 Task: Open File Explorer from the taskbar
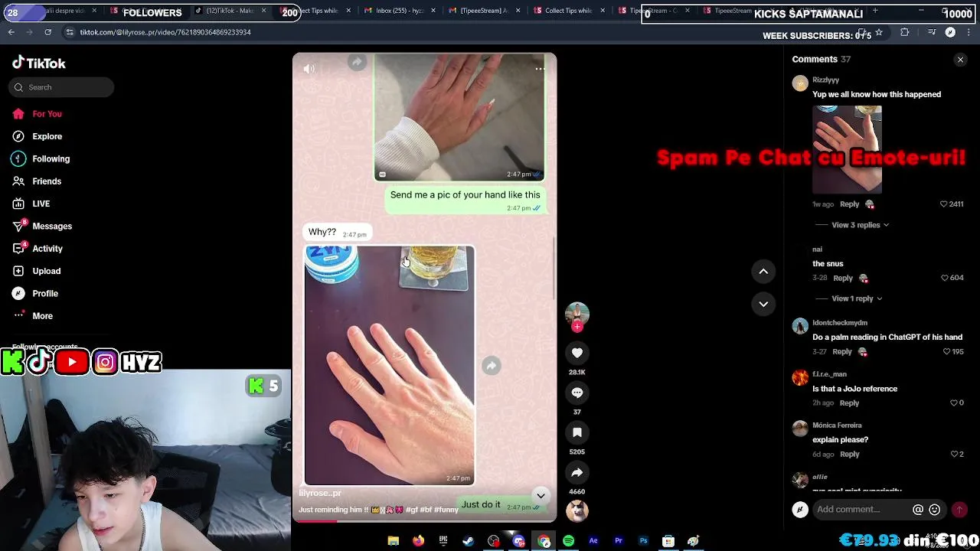tap(393, 541)
